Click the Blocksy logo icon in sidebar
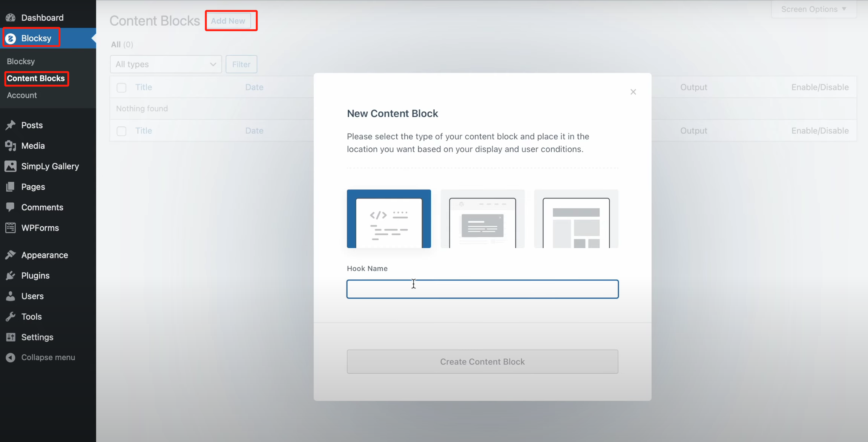 [x=11, y=38]
